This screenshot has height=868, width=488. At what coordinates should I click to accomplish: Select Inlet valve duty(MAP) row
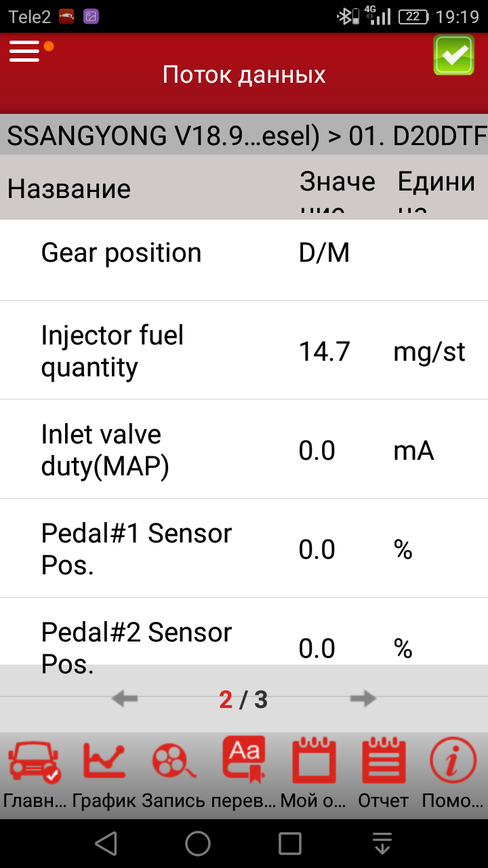(x=244, y=450)
